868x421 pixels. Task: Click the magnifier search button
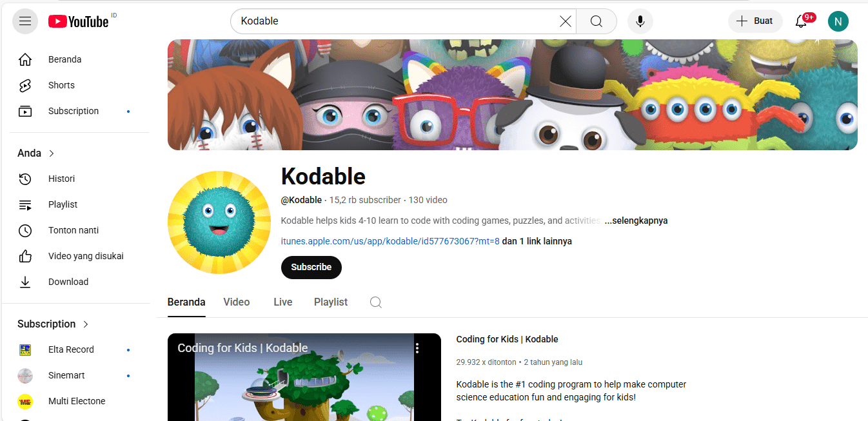coord(597,21)
